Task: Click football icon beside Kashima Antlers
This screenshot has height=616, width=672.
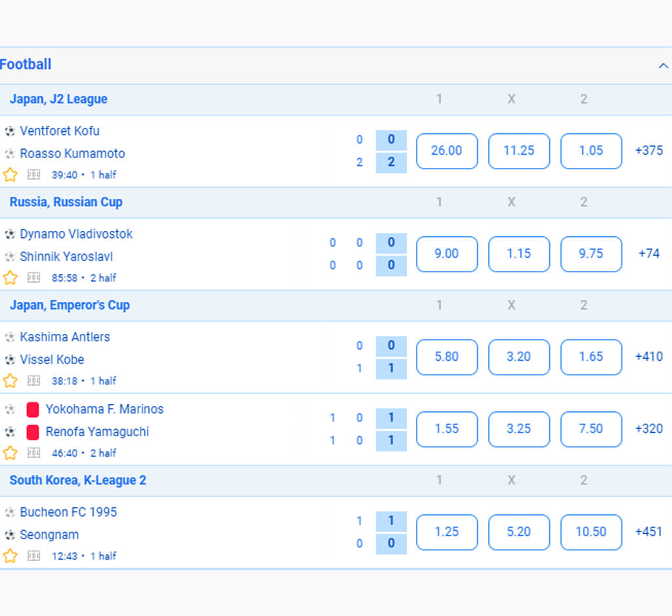Action: click(10, 337)
